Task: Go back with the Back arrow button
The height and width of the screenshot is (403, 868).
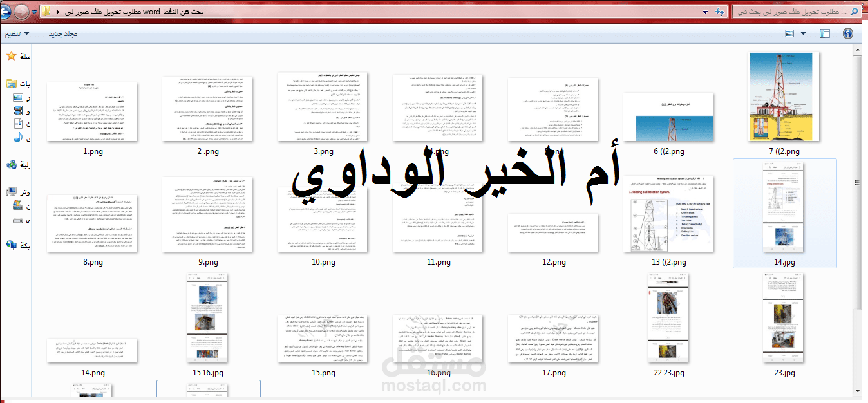Action: (x=5, y=12)
